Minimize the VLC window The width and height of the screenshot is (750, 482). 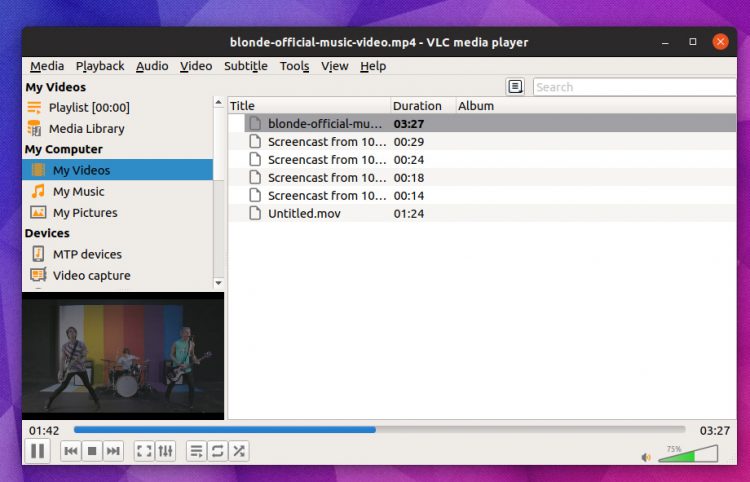click(x=665, y=42)
